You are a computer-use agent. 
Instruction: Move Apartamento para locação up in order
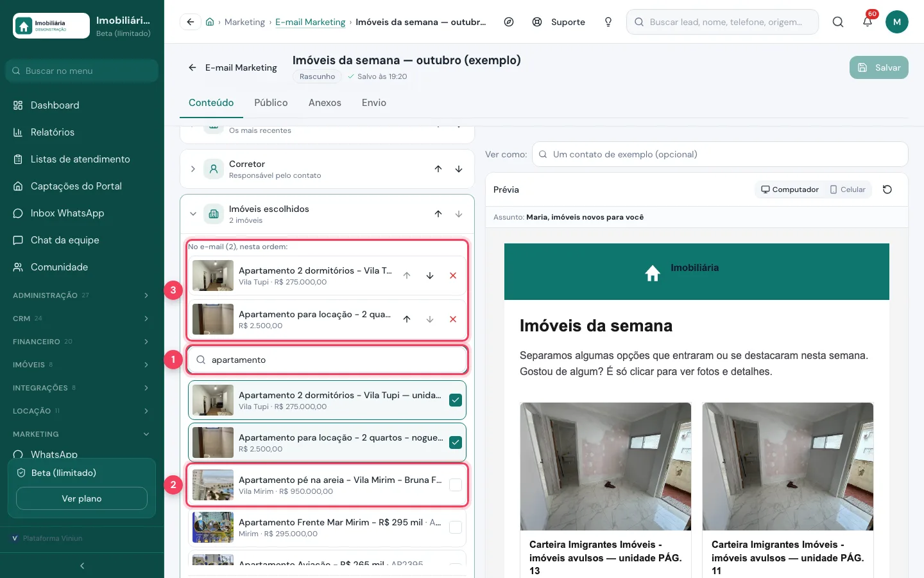[x=407, y=319]
